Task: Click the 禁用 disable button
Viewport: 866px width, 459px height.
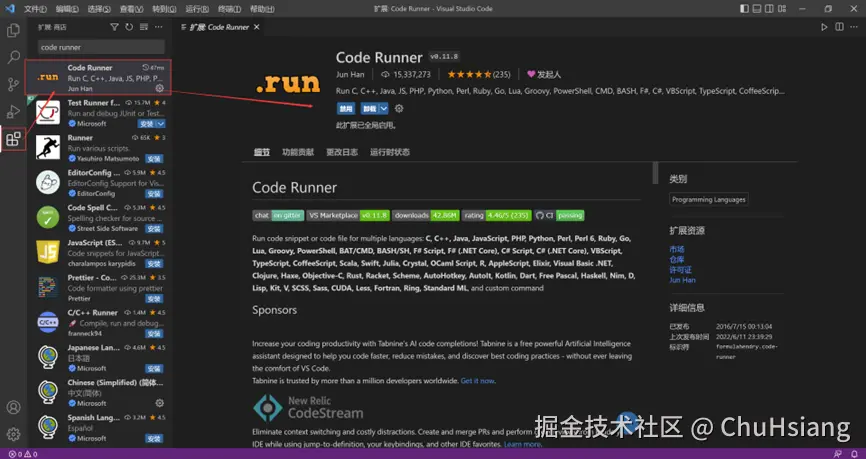Action: coord(346,109)
